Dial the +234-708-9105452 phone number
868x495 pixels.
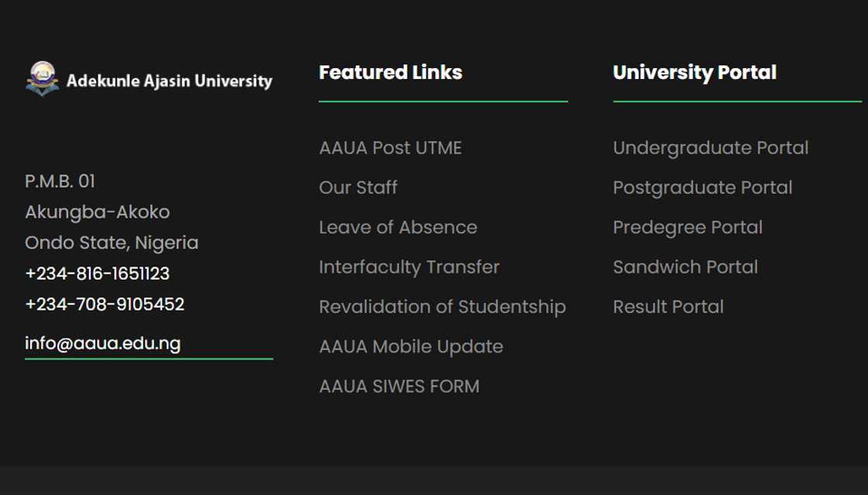click(105, 304)
